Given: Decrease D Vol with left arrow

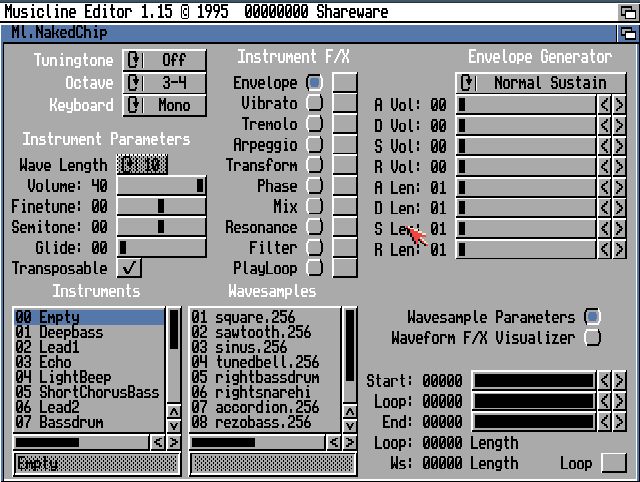Looking at the screenshot, I should tap(604, 125).
